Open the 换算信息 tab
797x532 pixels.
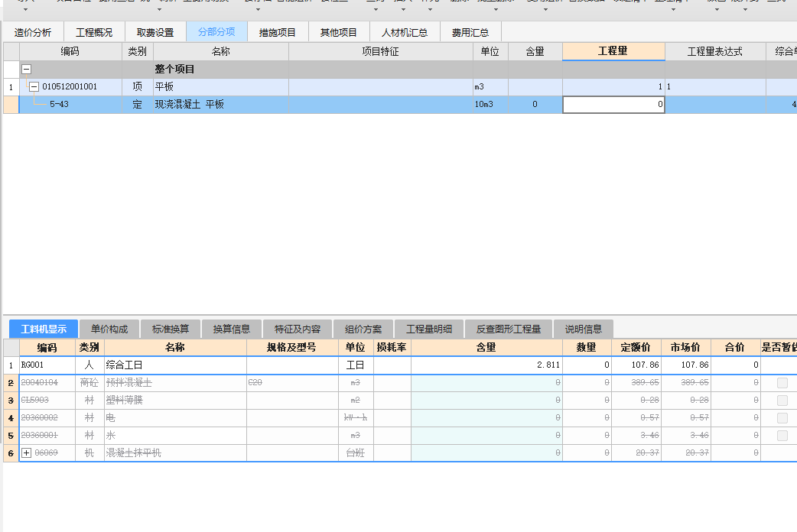[231, 329]
